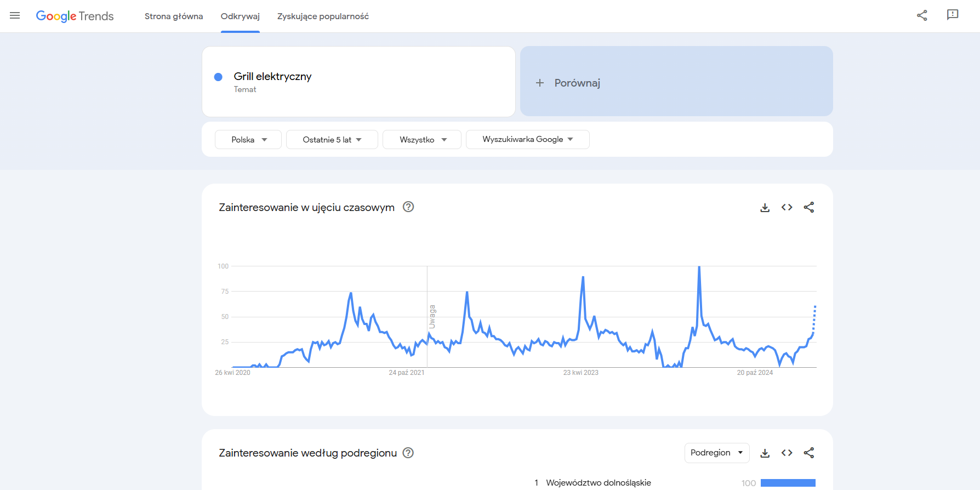980x490 pixels.
Task: Click the blue dot beside Grill elektryczny
Action: click(218, 77)
